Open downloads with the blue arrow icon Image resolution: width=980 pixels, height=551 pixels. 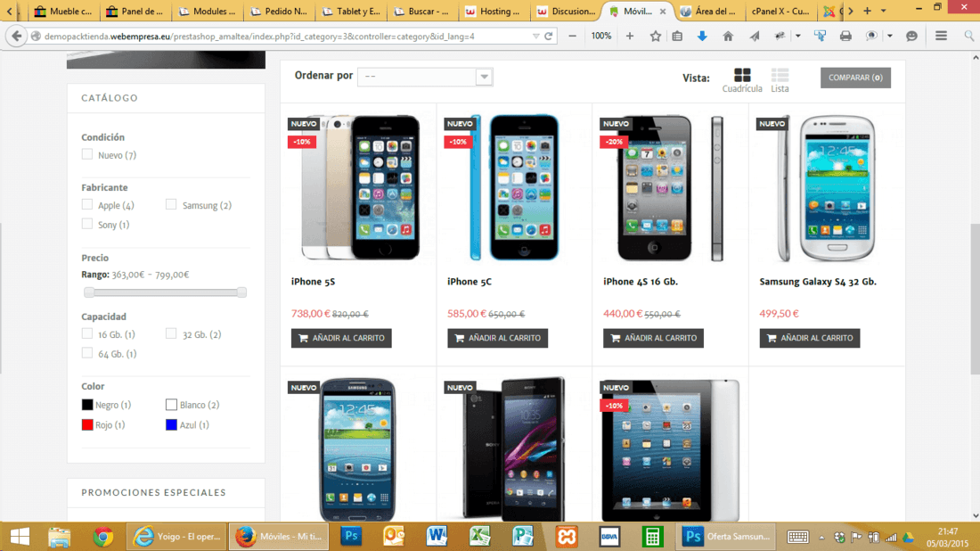click(x=703, y=37)
